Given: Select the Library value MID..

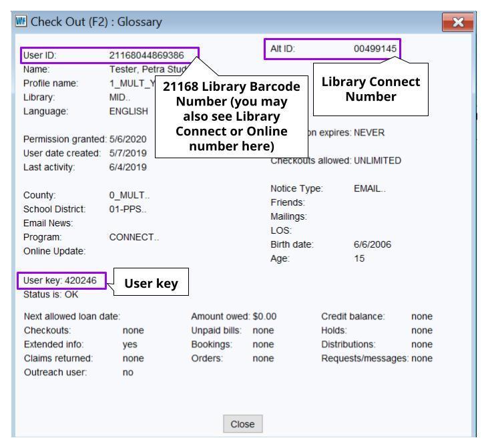Looking at the screenshot, I should [119, 97].
